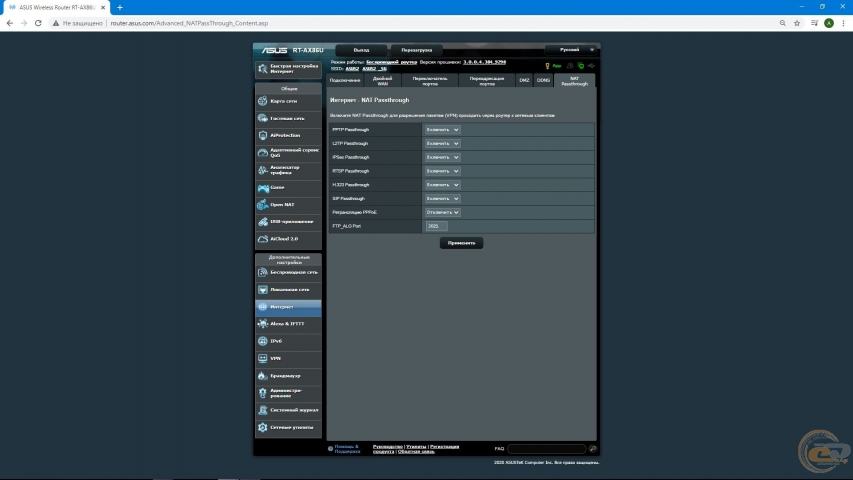
Task: Open operation mode wireless router link
Action: (x=391, y=62)
